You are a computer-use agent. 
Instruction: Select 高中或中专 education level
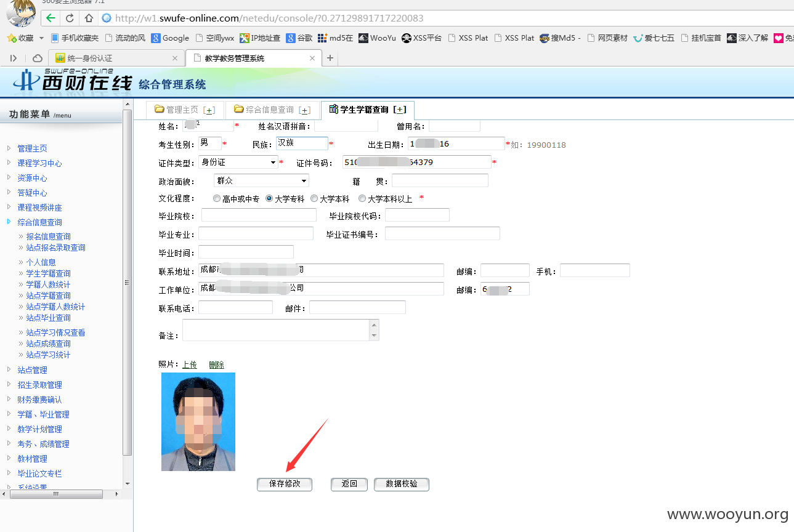[217, 199]
